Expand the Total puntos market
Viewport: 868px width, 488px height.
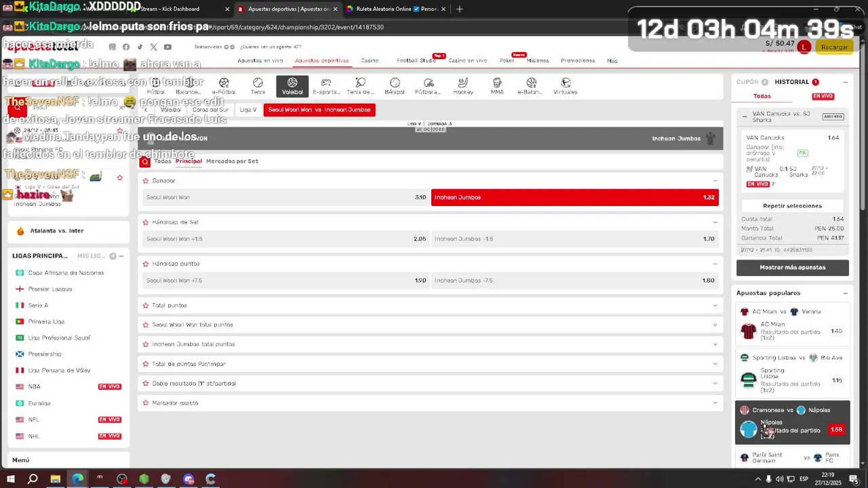[715, 306]
